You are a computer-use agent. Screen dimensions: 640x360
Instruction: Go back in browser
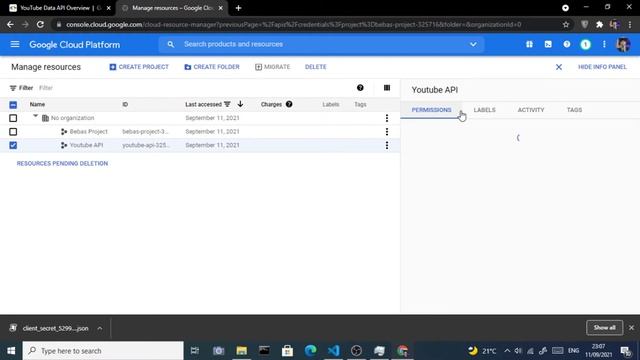[x=10, y=24]
